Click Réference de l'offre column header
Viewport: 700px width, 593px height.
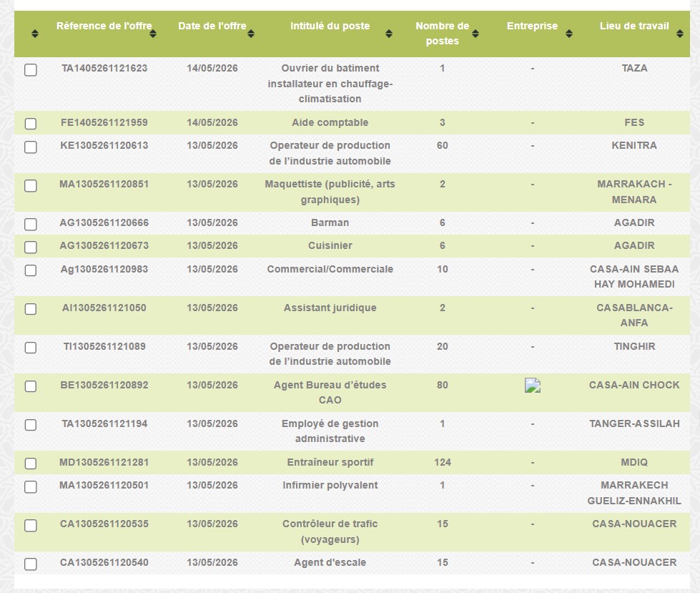click(104, 26)
